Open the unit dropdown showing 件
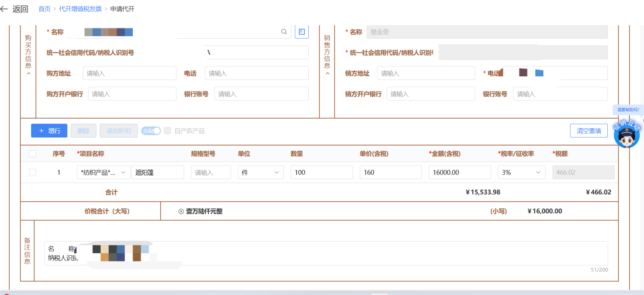644x295 pixels. tap(261, 172)
